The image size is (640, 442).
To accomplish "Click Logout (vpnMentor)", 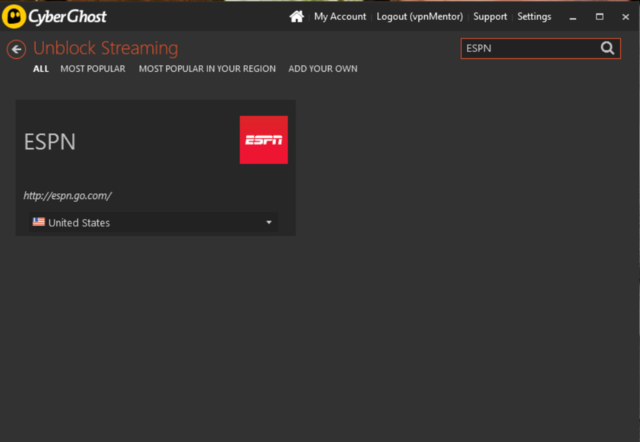I will (420, 16).
